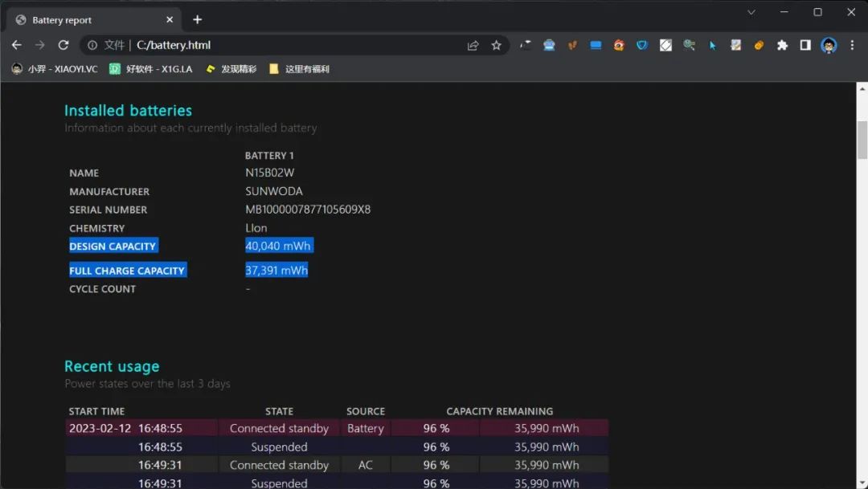Image resolution: width=868 pixels, height=489 pixels.
Task: Open the Extensions puzzle piece menu
Action: 782,46
